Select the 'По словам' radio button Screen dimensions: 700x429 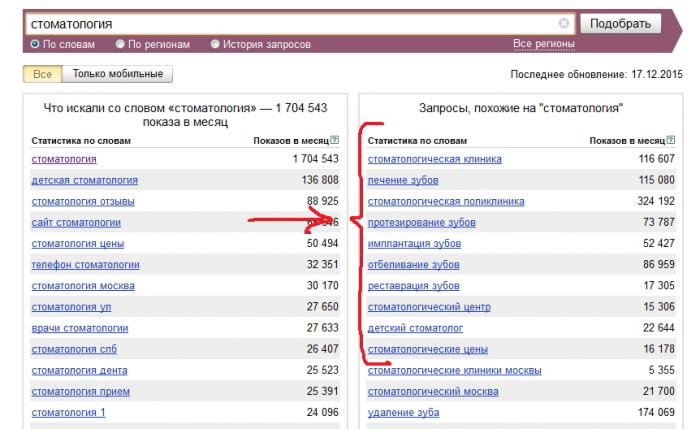pos(35,44)
